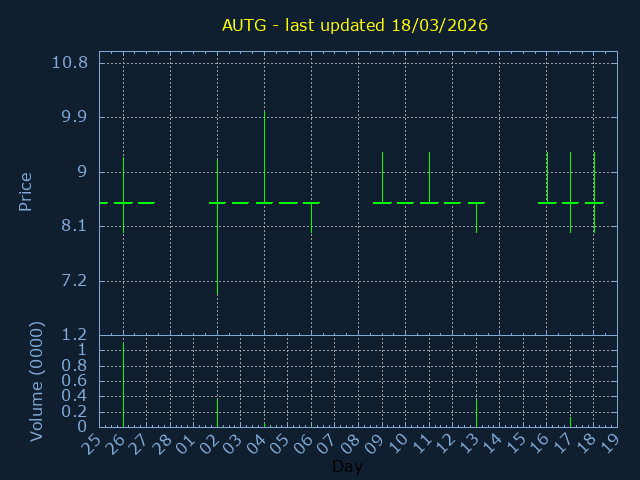
Task: Select the 9.9 price tick label
Action: (74, 117)
